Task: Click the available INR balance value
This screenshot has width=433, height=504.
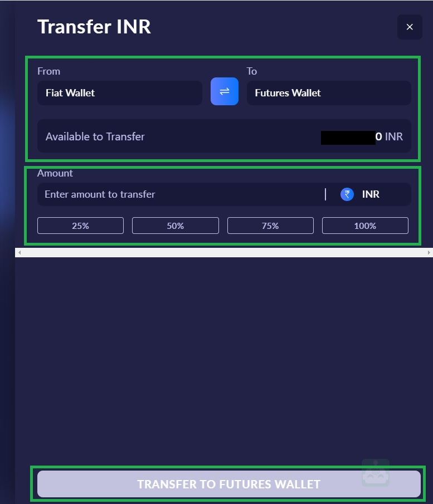Action: tap(362, 137)
